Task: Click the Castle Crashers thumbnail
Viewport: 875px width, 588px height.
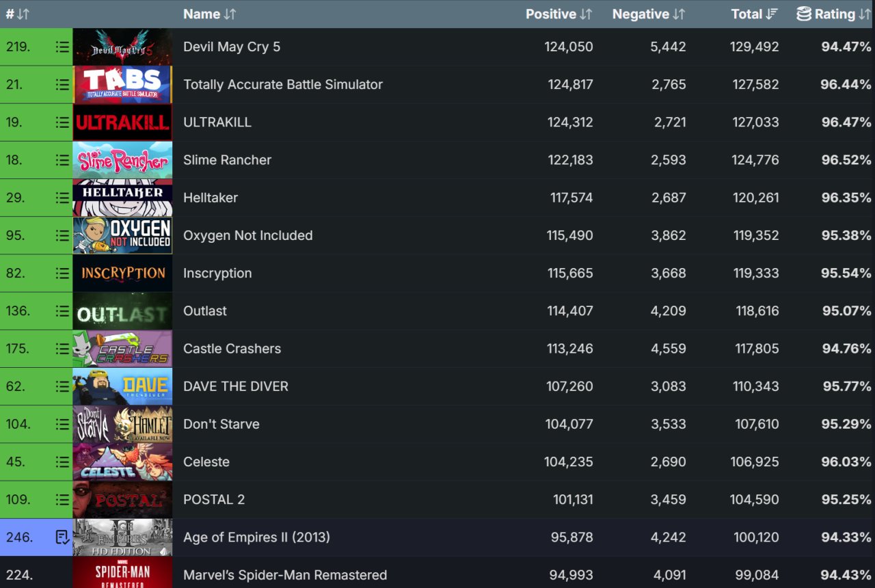Action: click(x=122, y=349)
